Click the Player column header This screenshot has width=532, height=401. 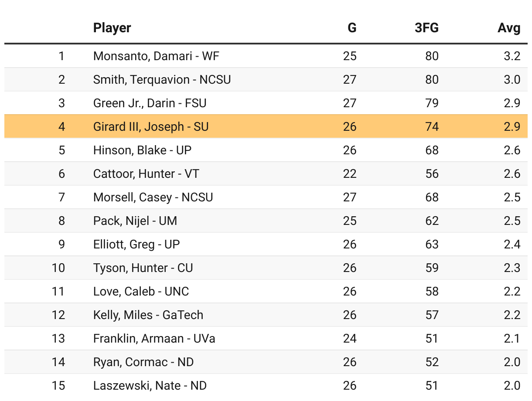112,28
